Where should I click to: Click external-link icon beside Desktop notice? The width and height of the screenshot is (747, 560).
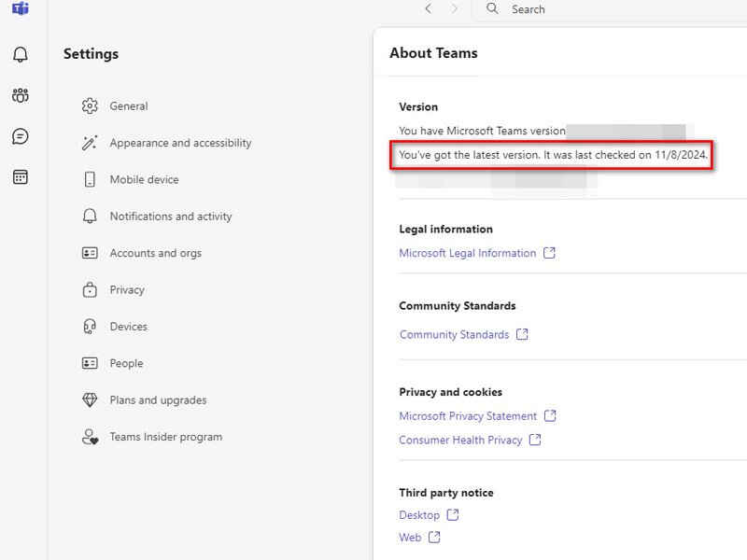click(453, 514)
